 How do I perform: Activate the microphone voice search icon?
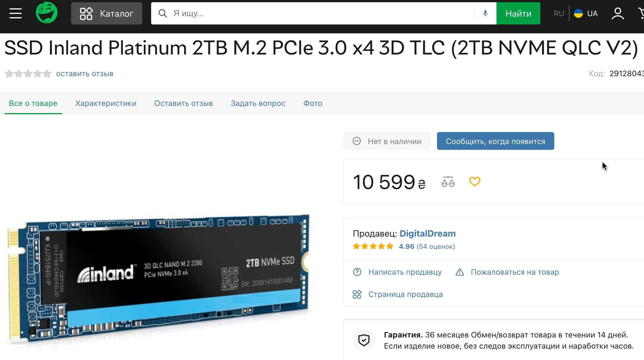(x=485, y=13)
